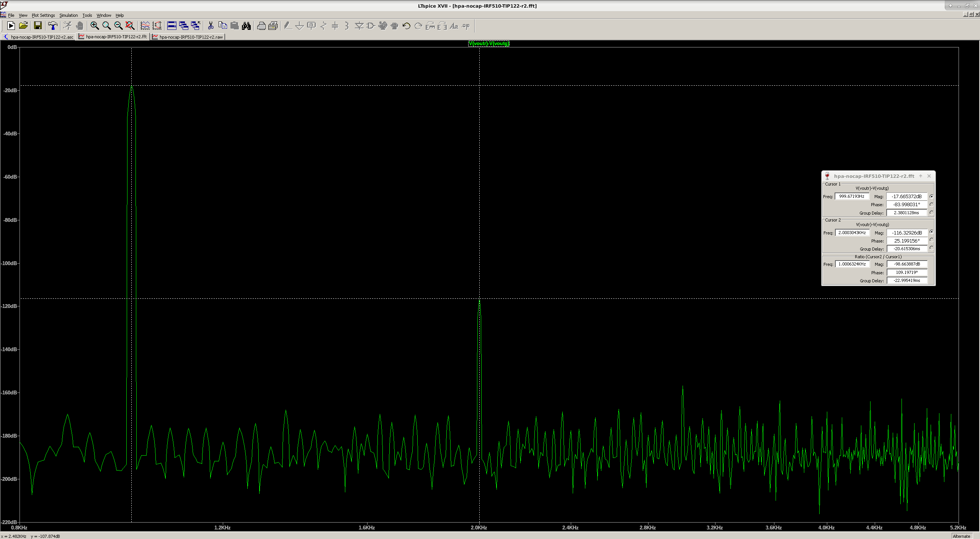Click the SPICE directive '.op' icon

coord(466,26)
